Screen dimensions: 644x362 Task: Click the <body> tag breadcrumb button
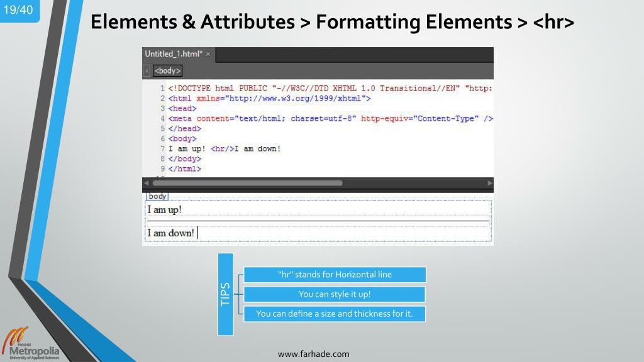167,70
